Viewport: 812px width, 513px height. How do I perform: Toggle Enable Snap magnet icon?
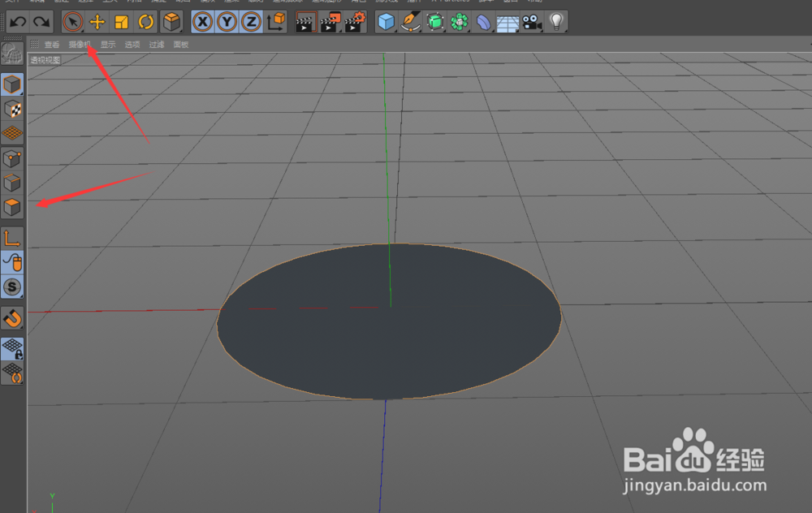pos(12,318)
